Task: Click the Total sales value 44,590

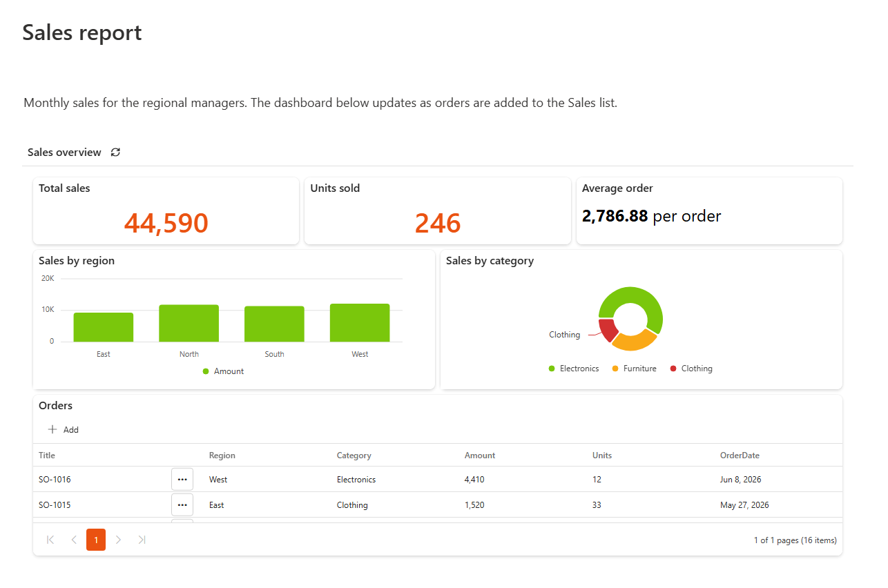Action: (x=166, y=223)
